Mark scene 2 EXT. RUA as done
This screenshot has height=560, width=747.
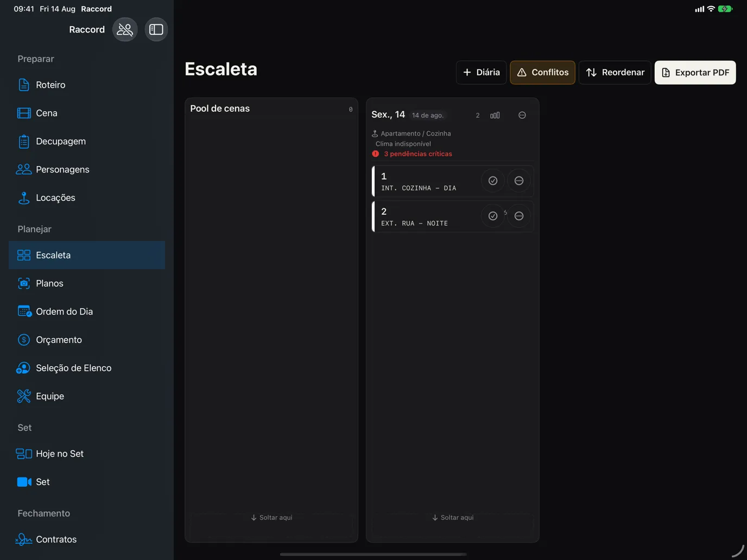pos(493,216)
